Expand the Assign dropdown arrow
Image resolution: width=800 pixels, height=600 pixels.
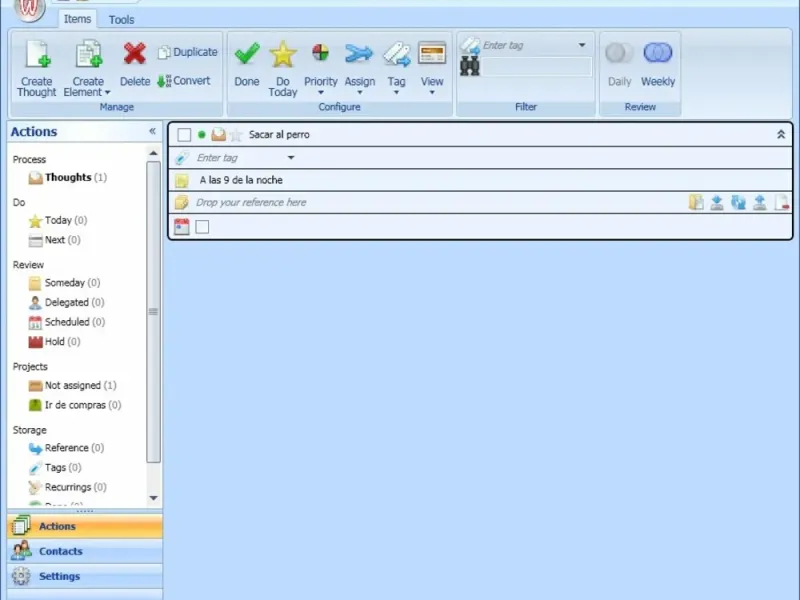(x=359, y=93)
